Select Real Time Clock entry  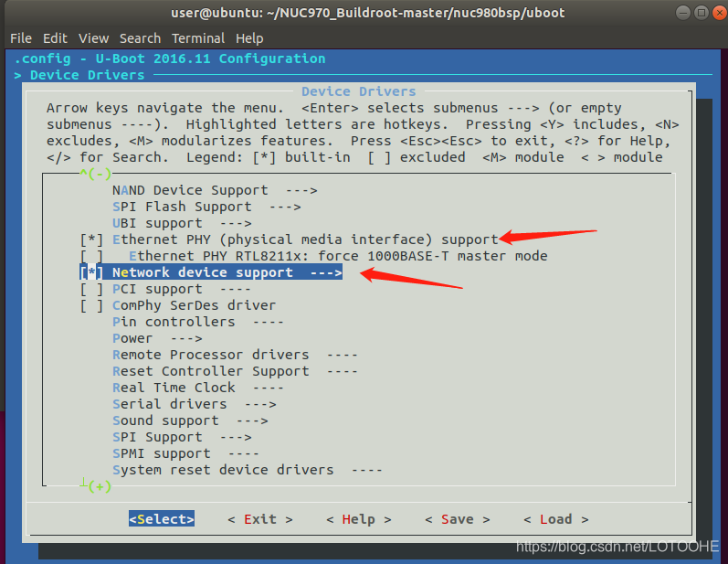pyautogui.click(x=198, y=388)
